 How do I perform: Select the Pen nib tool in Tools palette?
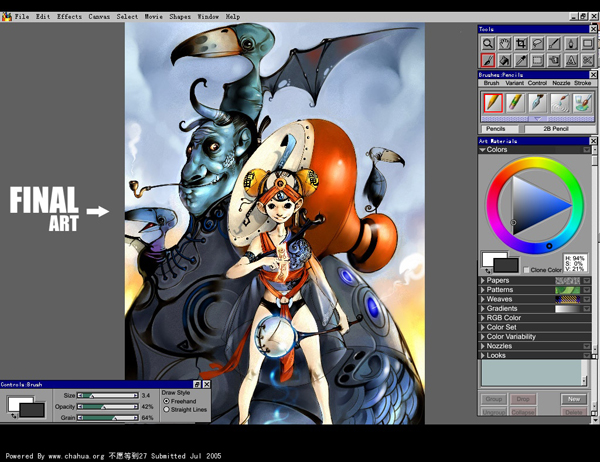(571, 44)
